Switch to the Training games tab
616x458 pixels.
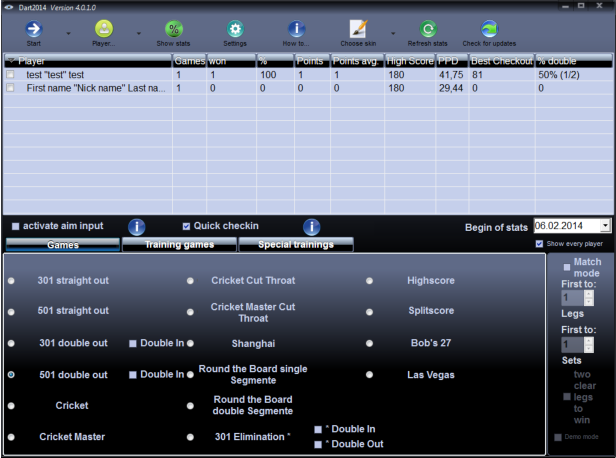pos(179,244)
